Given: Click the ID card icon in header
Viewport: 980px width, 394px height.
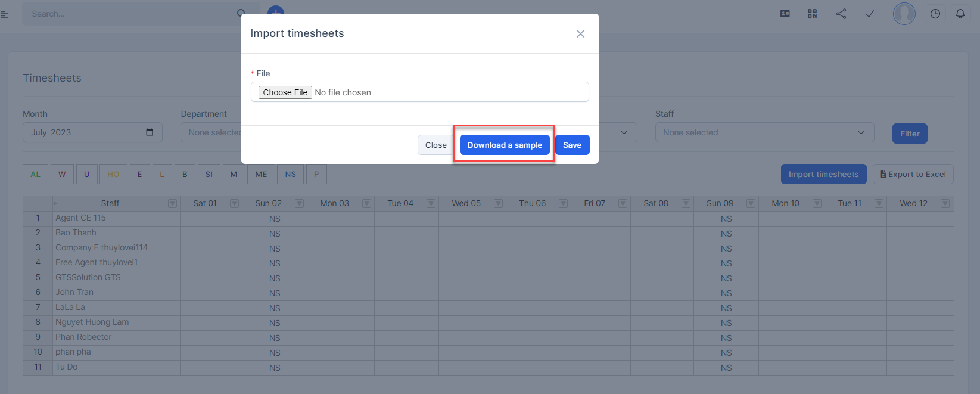Looking at the screenshot, I should click(785, 14).
